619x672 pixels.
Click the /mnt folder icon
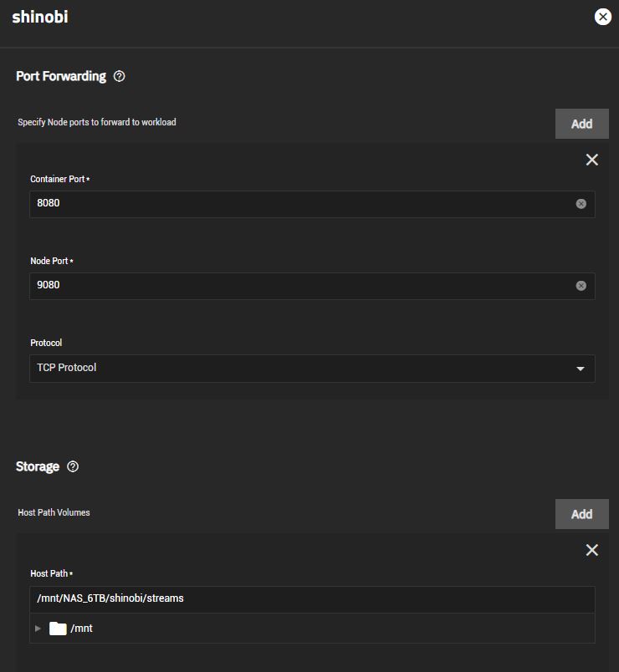58,629
